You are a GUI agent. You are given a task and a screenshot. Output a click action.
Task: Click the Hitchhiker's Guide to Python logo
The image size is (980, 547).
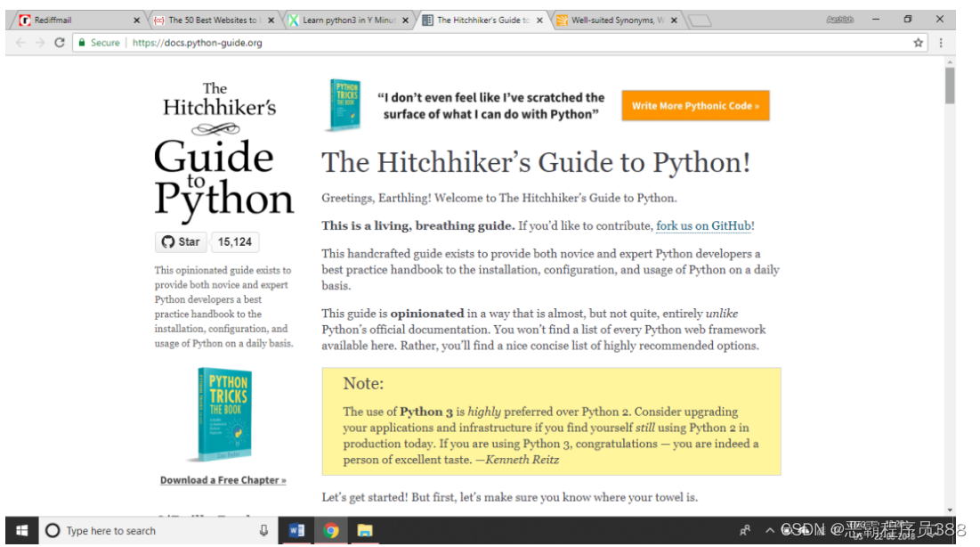pos(223,151)
